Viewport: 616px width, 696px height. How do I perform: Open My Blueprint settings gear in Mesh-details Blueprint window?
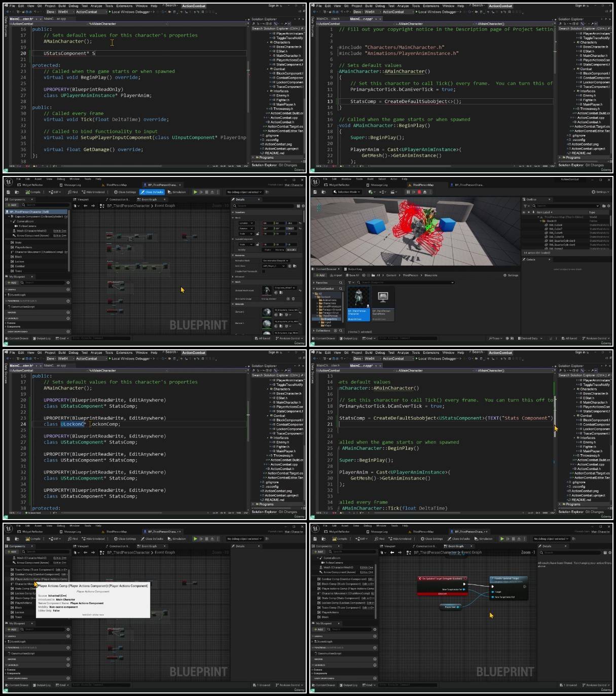pos(68,283)
